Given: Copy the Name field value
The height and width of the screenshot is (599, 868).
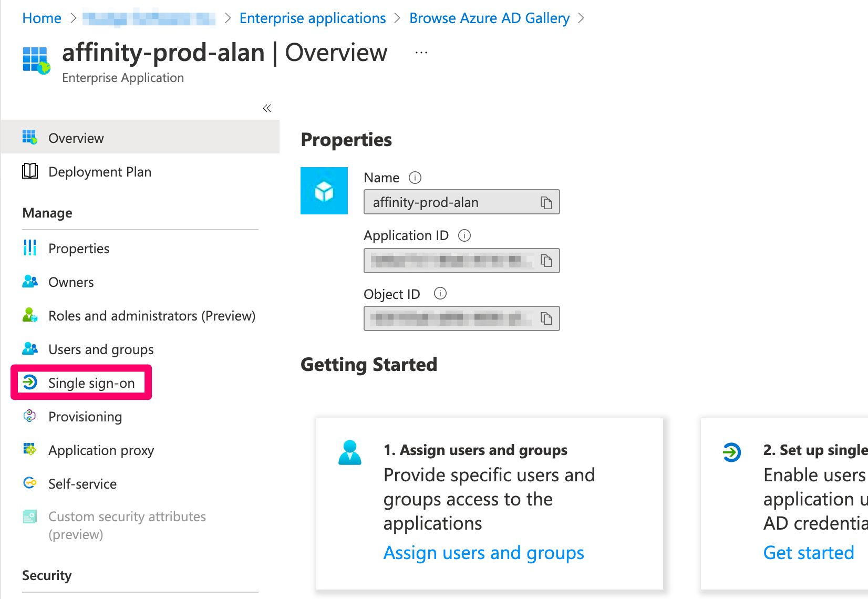Looking at the screenshot, I should pos(546,203).
